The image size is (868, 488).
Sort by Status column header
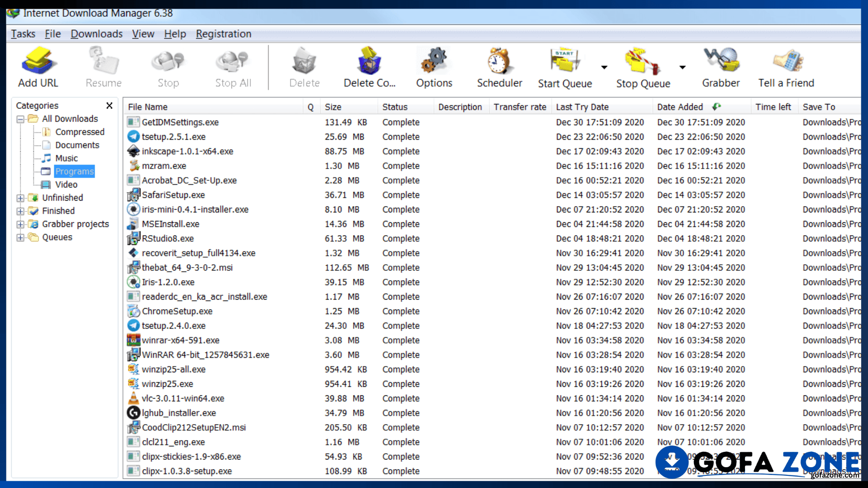coord(406,107)
